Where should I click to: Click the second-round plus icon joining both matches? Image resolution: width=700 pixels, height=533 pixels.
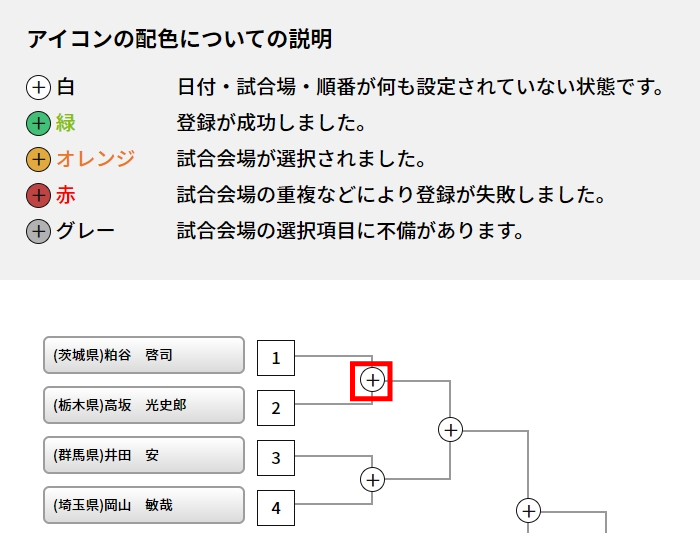(451, 430)
